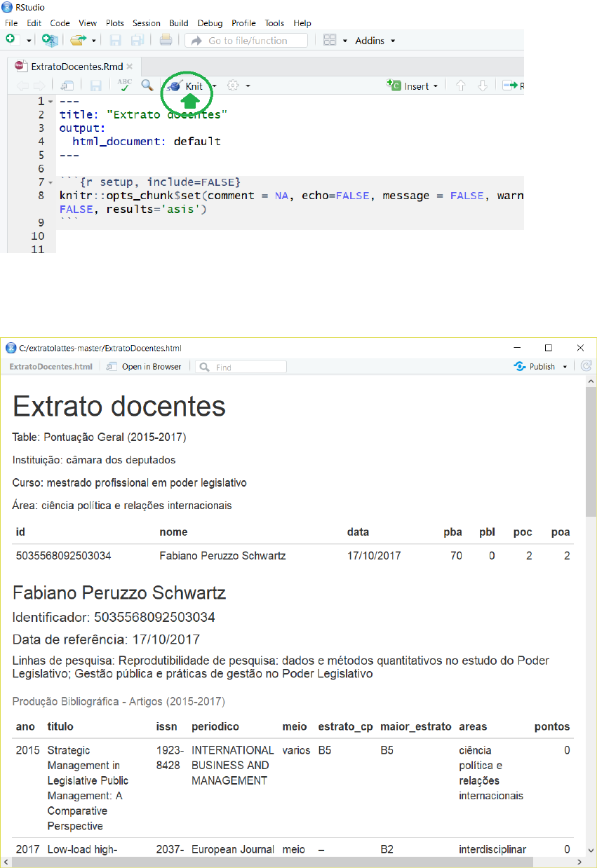Image resolution: width=597 pixels, height=868 pixels.
Task: Click the Create a project icon
Action: point(50,40)
